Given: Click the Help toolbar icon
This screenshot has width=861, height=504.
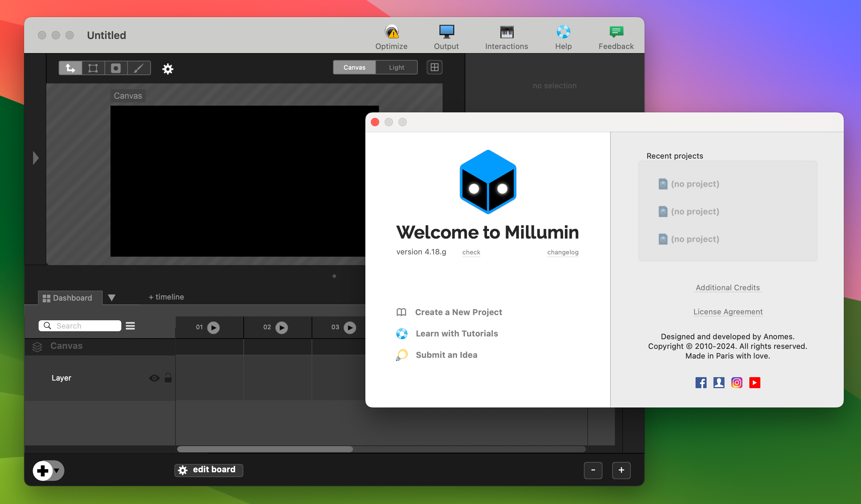Looking at the screenshot, I should coord(564,37).
